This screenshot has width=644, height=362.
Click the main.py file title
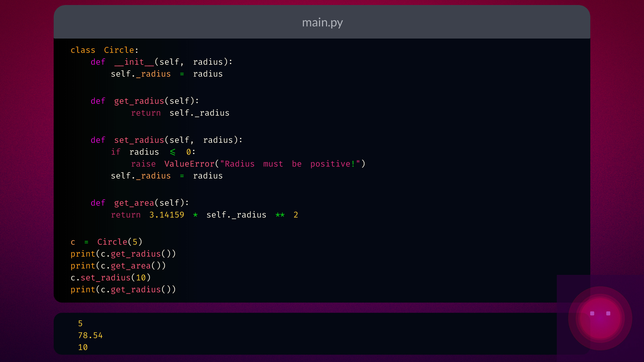(322, 22)
